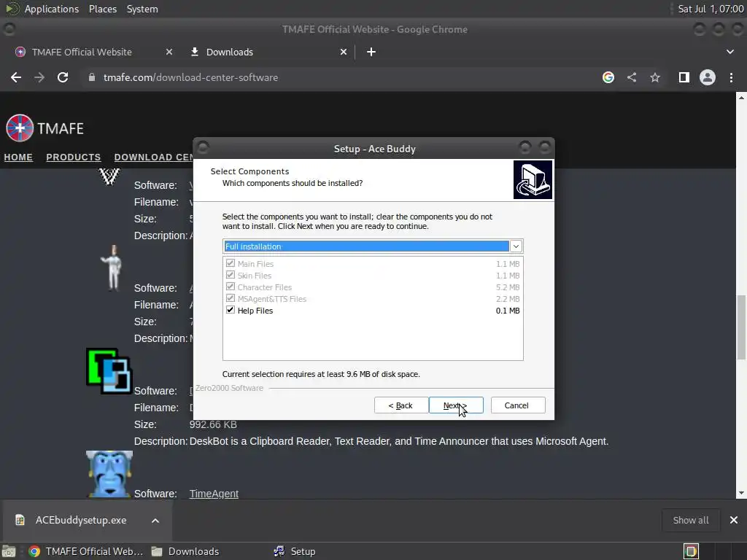Open the Full installation dropdown arrow
The image size is (747, 560).
click(x=516, y=246)
